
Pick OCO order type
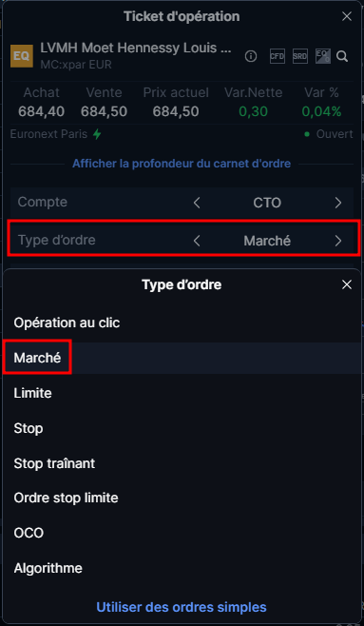click(x=29, y=533)
